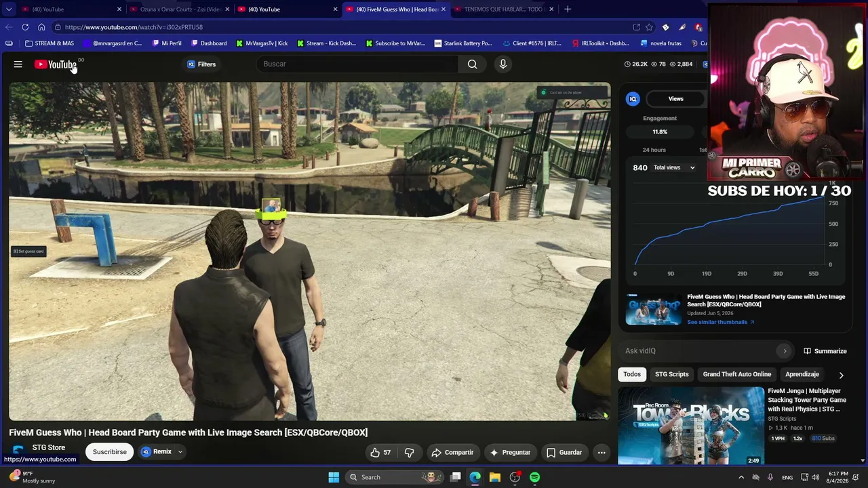The image size is (868, 488).
Task: Open Windows Start menu
Action: [334, 477]
